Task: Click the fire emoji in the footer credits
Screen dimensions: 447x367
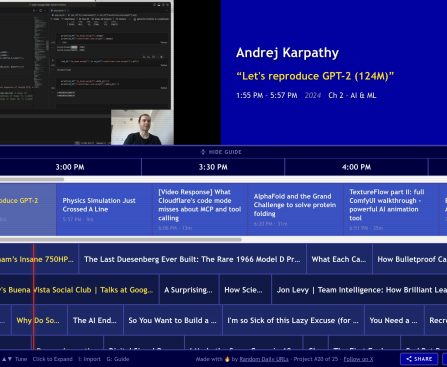Action: point(227,359)
